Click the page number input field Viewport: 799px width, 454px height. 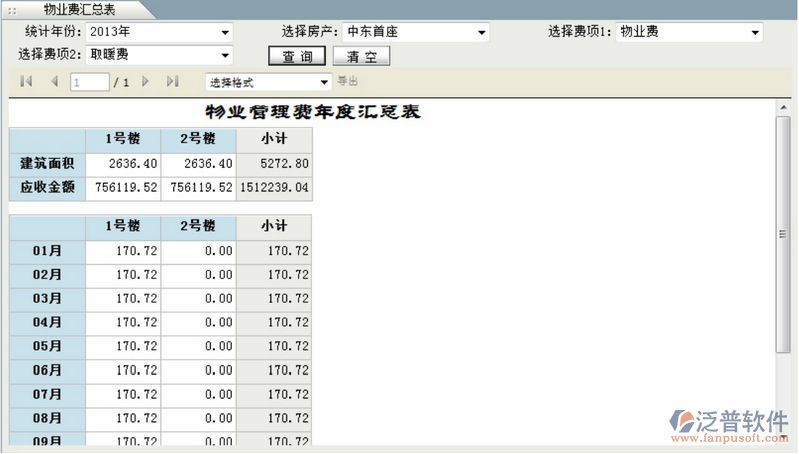(x=89, y=82)
